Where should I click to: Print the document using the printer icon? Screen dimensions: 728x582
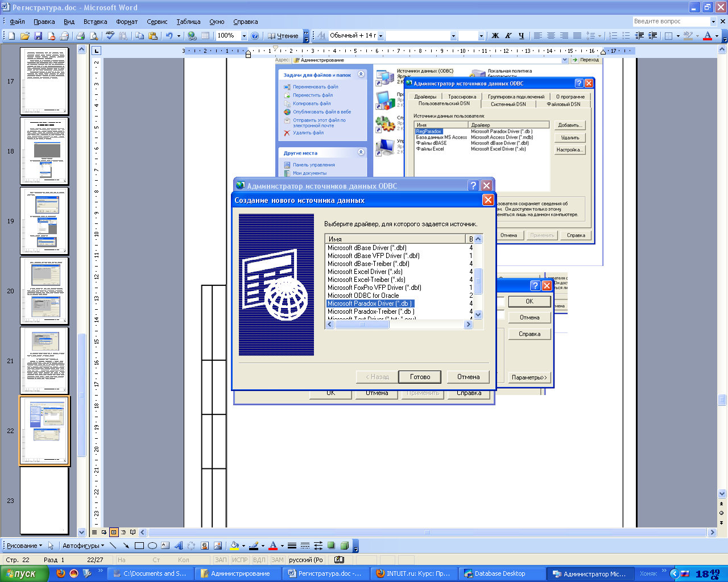click(x=80, y=36)
